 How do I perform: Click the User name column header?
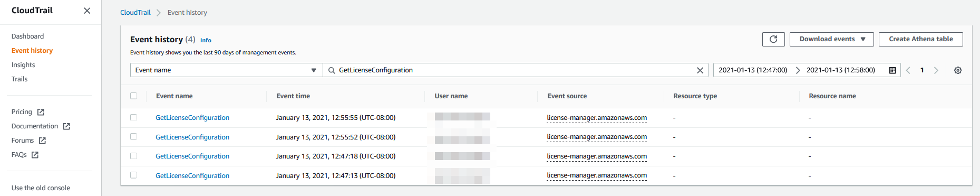(451, 96)
